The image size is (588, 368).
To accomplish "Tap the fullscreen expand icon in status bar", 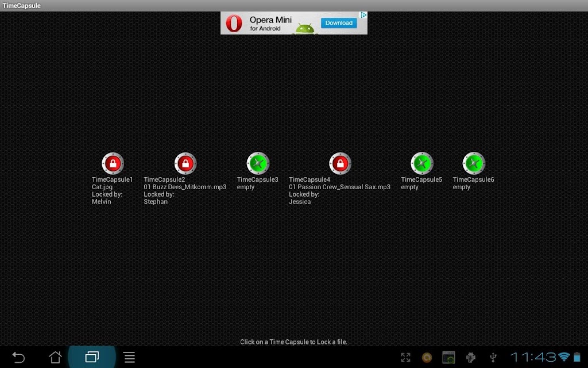I will 405,357.
